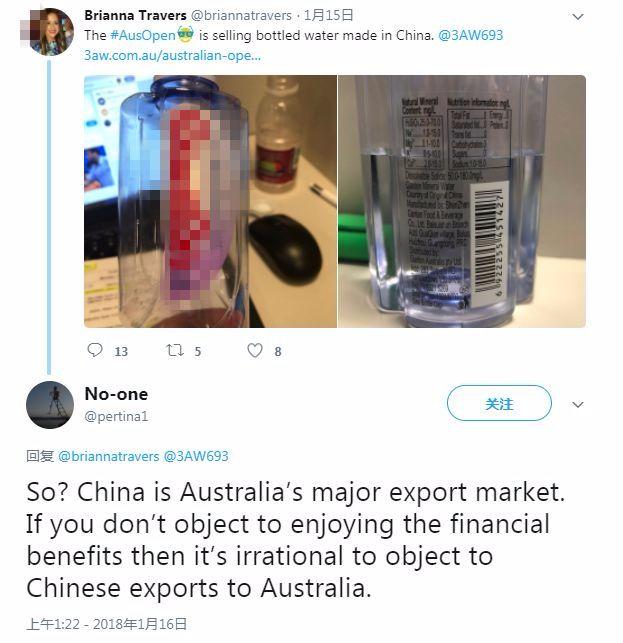Image resolution: width=623 pixels, height=643 pixels.
Task: Like the tweet with heart icon
Action: click(x=255, y=350)
